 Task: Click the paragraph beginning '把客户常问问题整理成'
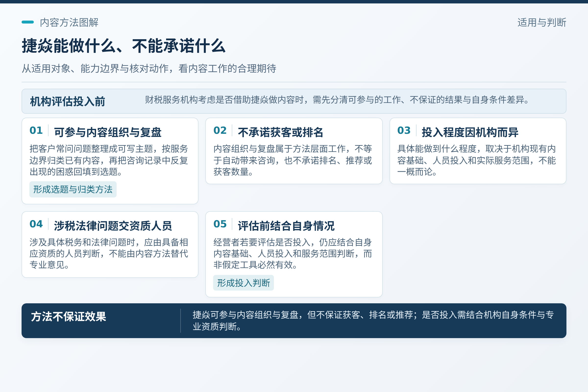(x=109, y=160)
